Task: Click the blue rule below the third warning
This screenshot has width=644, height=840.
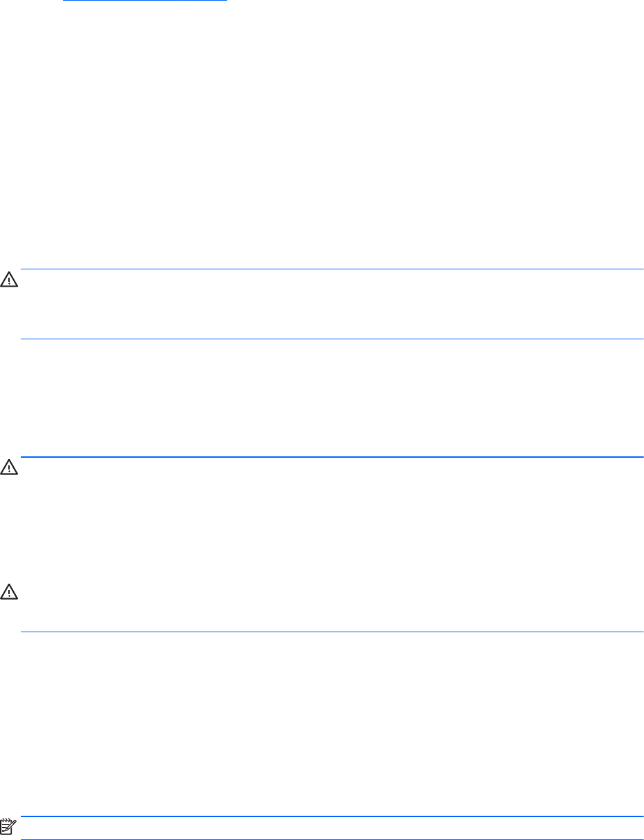Action: coord(332,632)
